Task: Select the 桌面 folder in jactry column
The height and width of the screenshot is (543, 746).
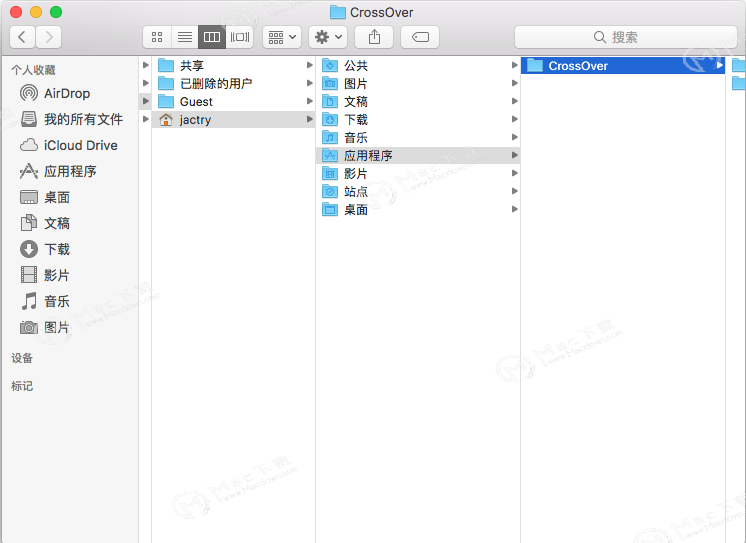Action: click(x=418, y=210)
